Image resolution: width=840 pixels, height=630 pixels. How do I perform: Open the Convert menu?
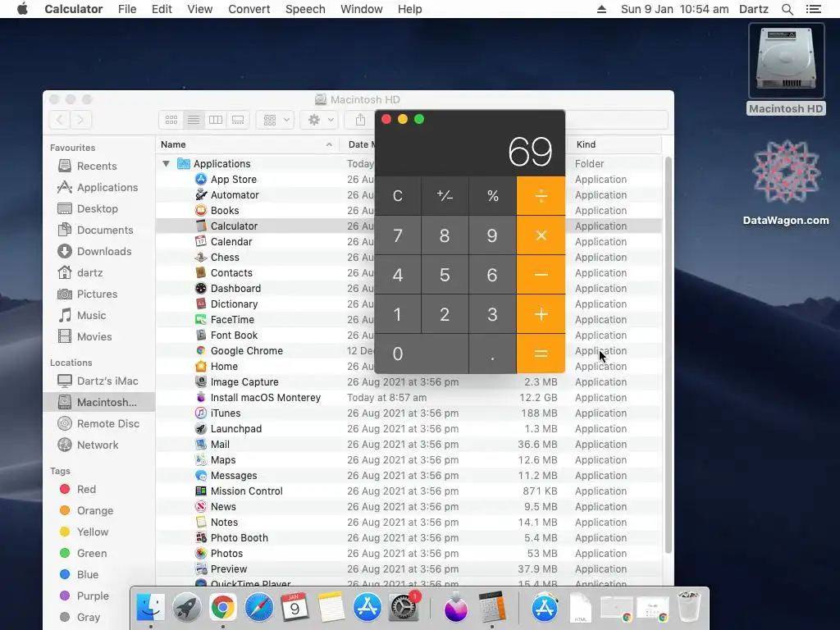tap(249, 9)
